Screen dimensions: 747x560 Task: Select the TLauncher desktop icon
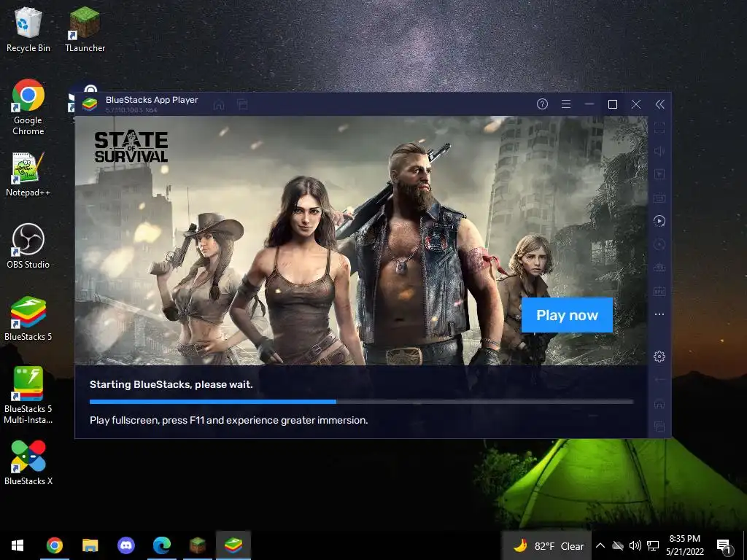pyautogui.click(x=85, y=31)
